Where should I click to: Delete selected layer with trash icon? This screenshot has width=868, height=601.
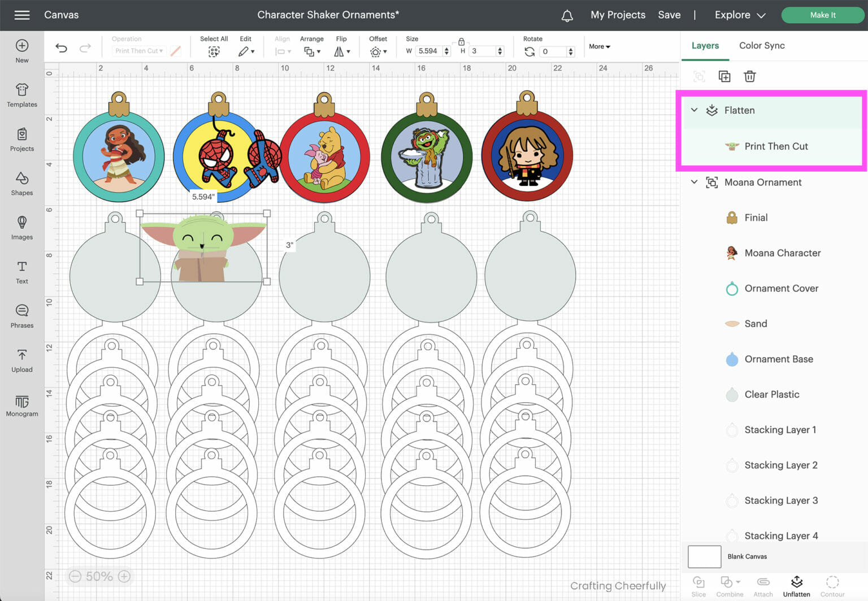click(x=749, y=76)
